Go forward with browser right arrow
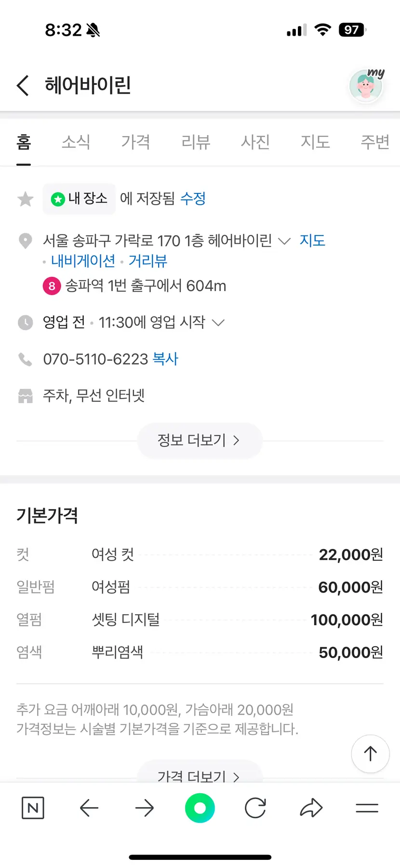The width and height of the screenshot is (400, 868). tap(144, 808)
